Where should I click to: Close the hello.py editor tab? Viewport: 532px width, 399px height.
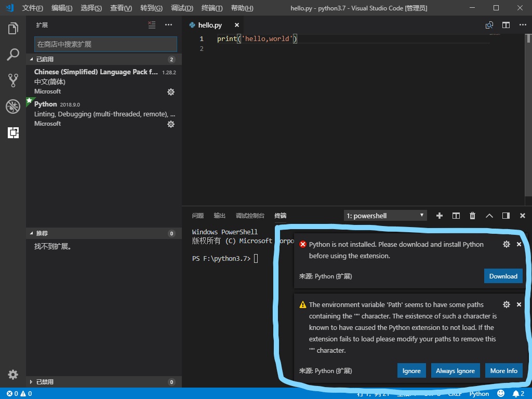point(237,25)
